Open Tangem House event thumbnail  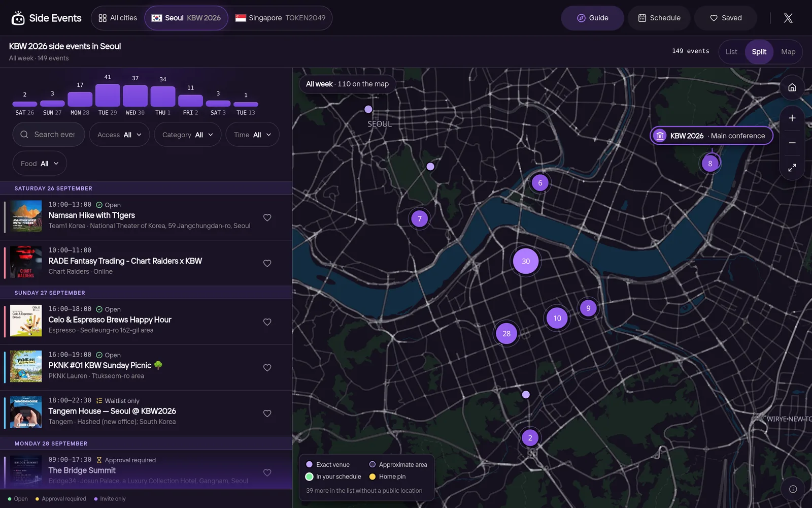point(26,412)
